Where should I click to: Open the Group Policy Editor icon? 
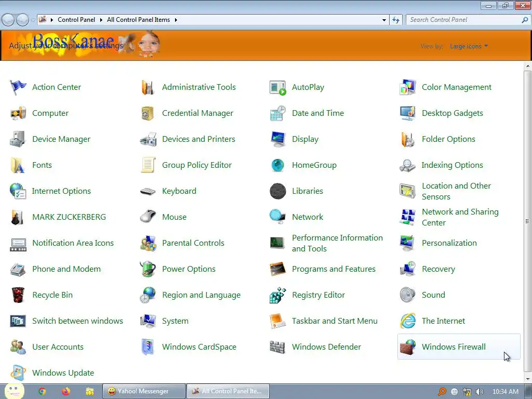click(148, 165)
